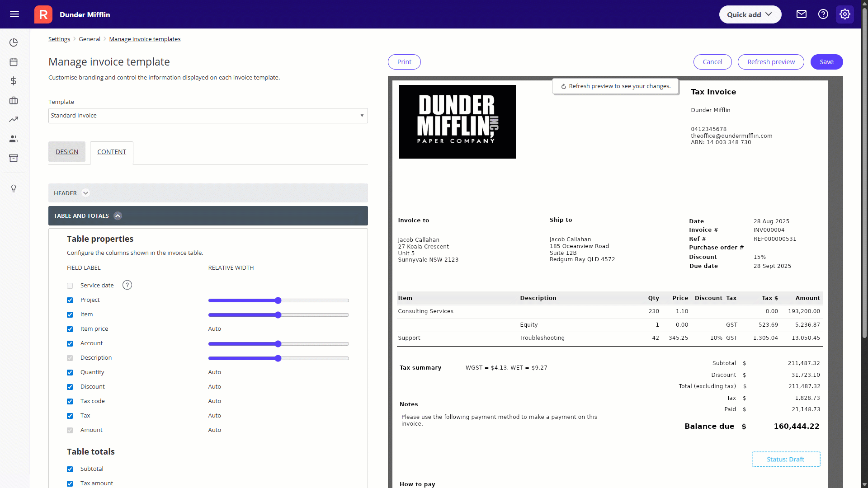The width and height of the screenshot is (868, 488).
Task: Open the help question mark icon
Action: [823, 14]
